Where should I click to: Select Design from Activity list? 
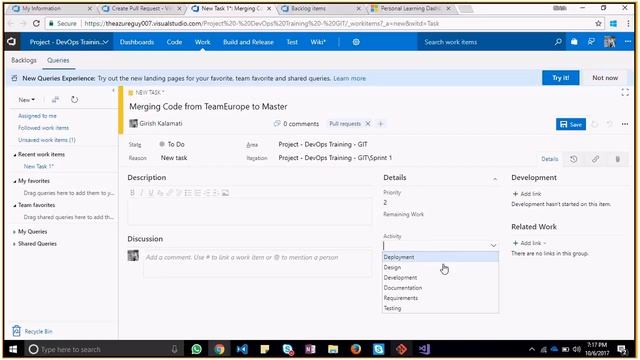[x=440, y=267]
